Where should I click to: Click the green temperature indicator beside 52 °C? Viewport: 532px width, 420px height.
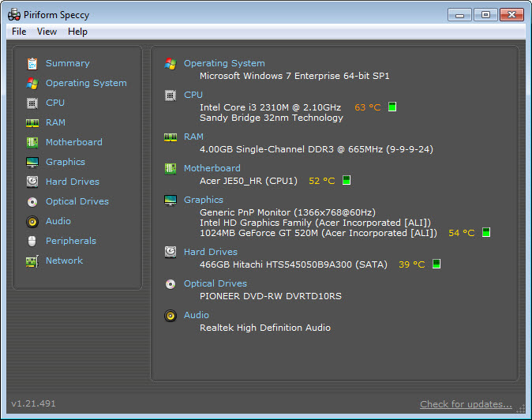click(x=347, y=180)
